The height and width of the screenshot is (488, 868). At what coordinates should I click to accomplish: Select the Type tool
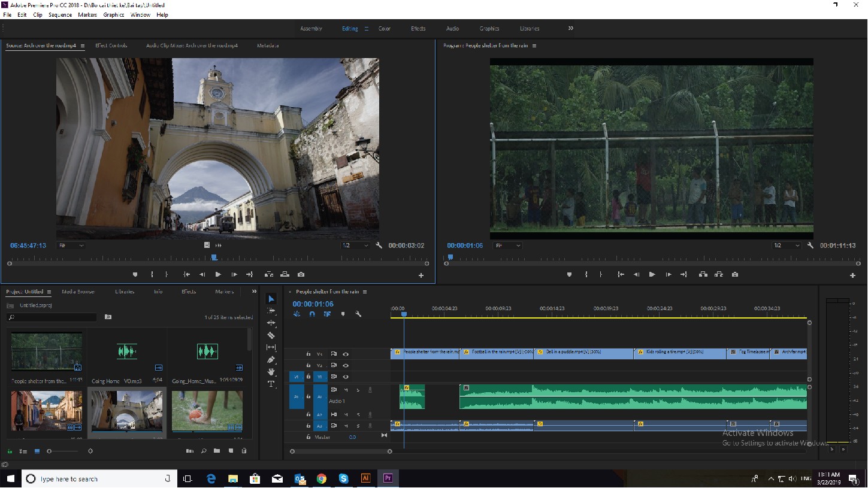[271, 384]
